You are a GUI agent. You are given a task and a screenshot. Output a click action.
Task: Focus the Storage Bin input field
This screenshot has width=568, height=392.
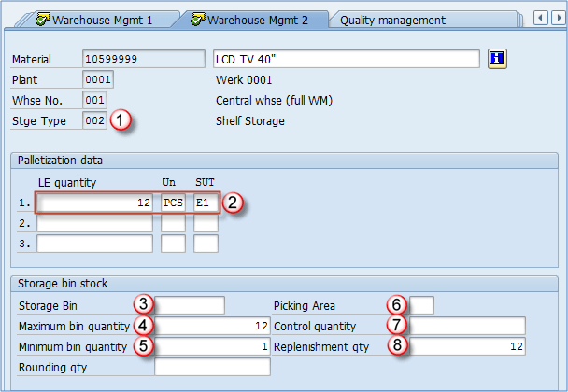(190, 305)
